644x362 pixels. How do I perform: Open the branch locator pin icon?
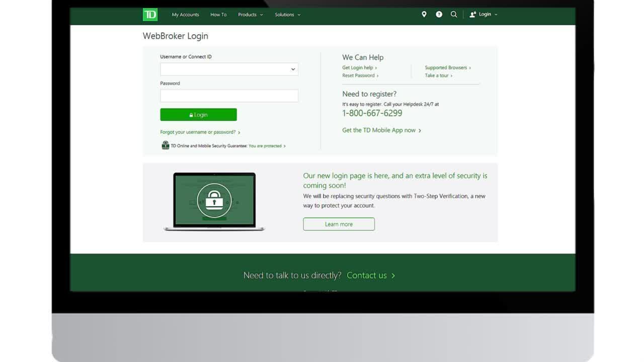point(424,15)
